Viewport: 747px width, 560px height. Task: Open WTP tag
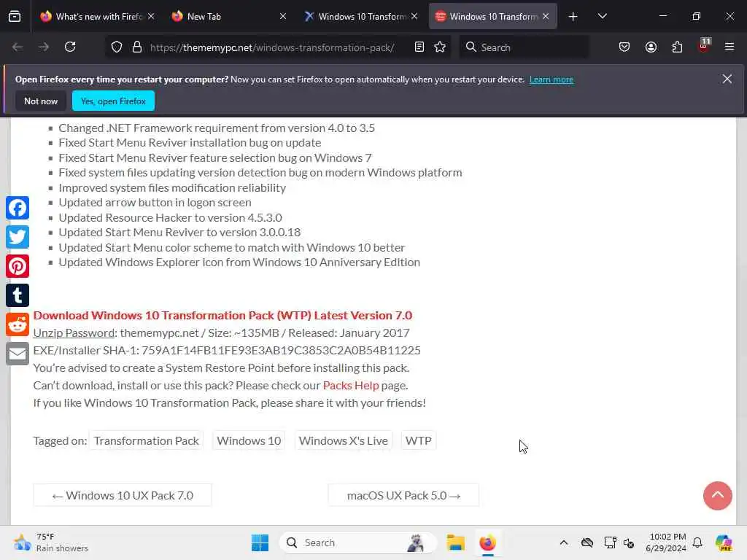pos(418,441)
